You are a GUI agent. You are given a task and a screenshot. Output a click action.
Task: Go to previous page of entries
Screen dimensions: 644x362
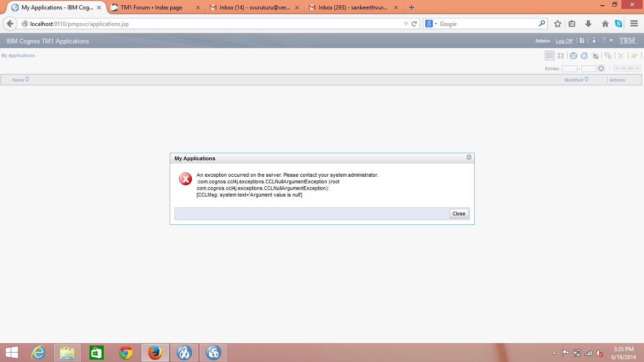click(623, 68)
